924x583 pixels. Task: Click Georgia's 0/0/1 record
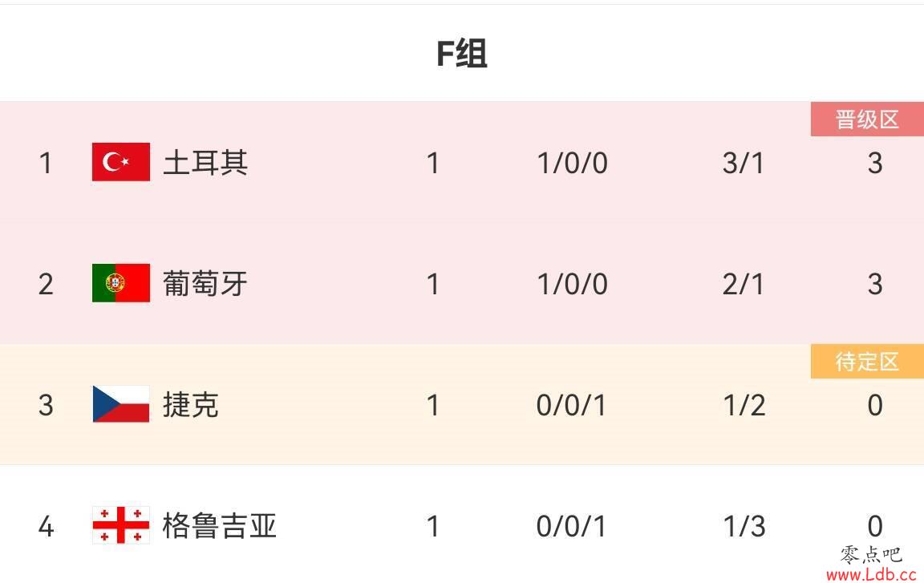[x=571, y=527]
